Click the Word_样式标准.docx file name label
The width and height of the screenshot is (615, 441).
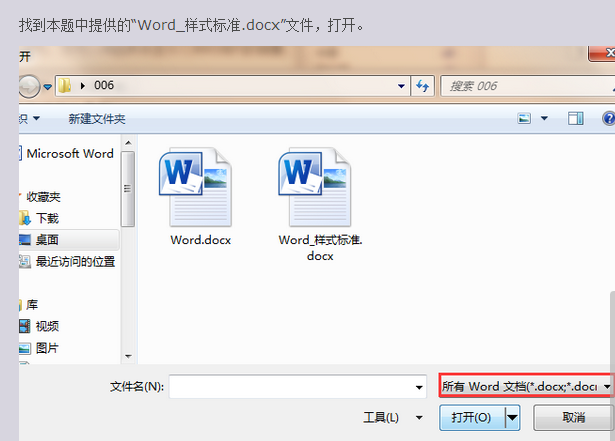point(320,248)
